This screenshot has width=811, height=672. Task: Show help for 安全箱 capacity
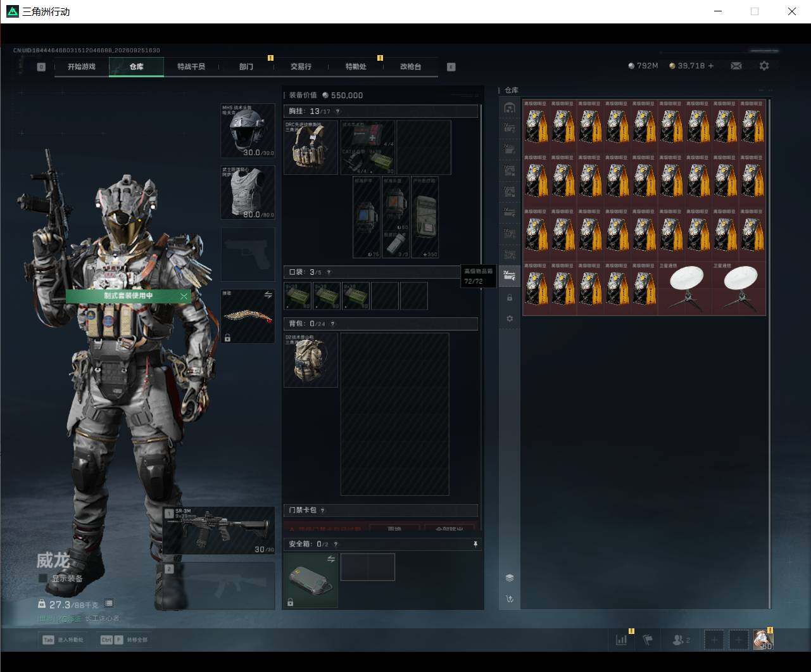(x=336, y=544)
